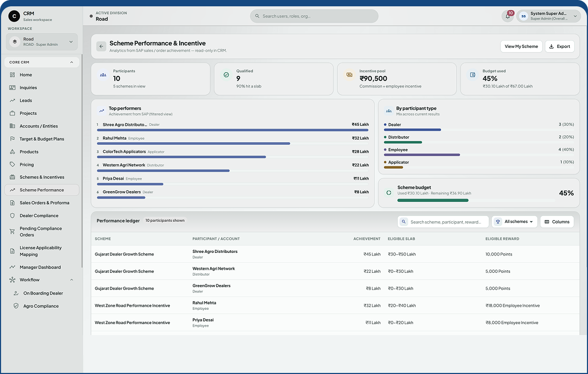
Task: Open the Pending Compliance Orders link
Action: [42, 232]
